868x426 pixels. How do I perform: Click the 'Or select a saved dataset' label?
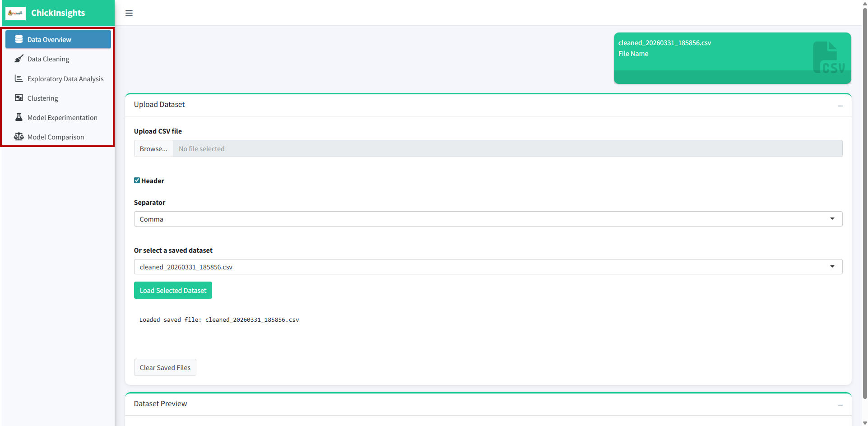click(x=173, y=250)
